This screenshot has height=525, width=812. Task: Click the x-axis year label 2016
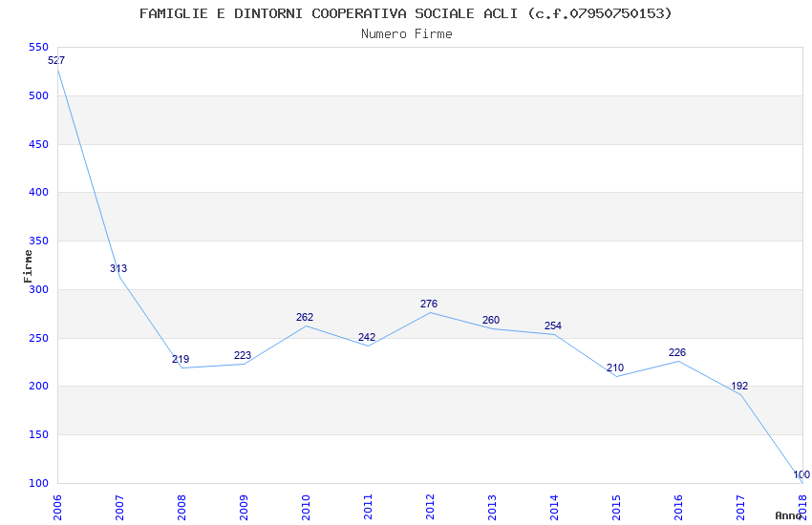679,508
